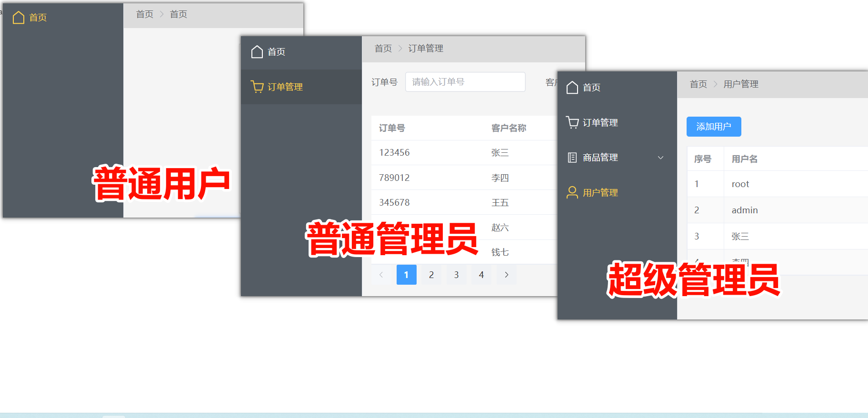Click 序号 column header in user table

click(703, 159)
